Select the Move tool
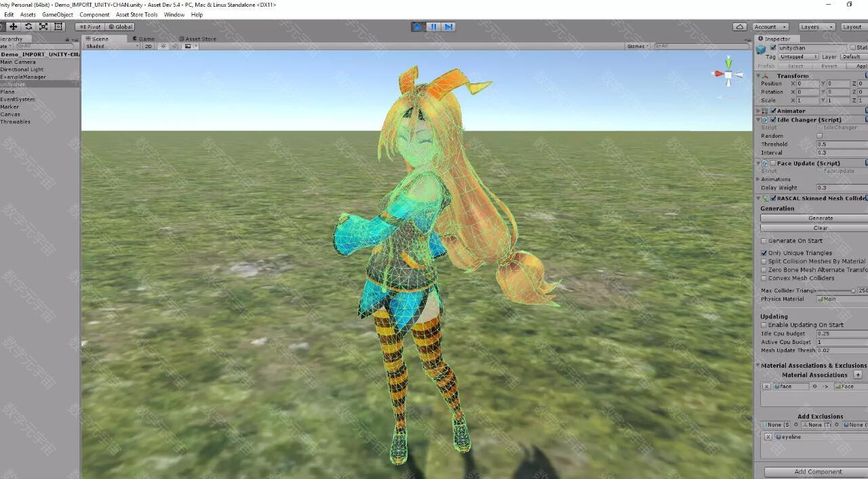 tap(13, 26)
